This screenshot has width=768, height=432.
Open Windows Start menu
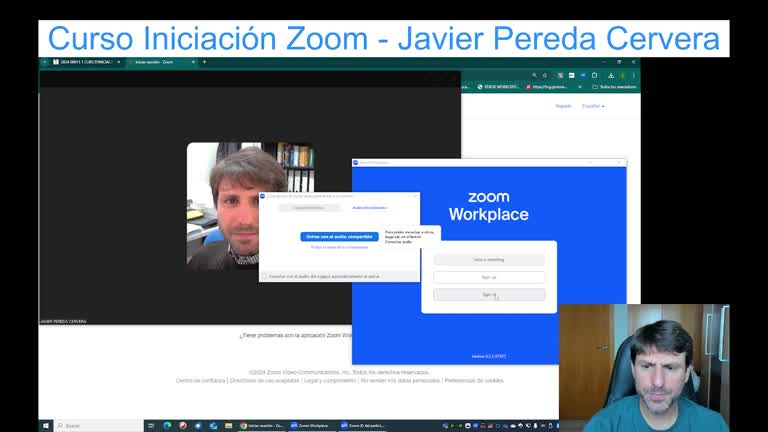pos(46,426)
